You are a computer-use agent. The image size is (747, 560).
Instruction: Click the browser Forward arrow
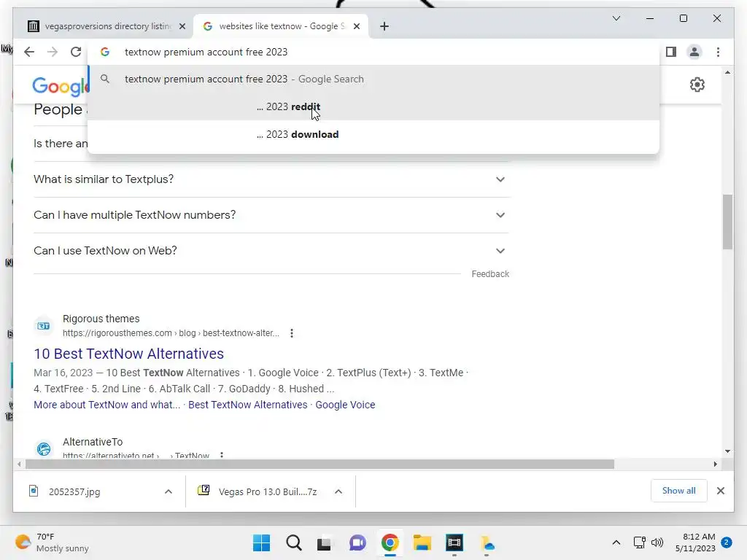click(x=53, y=52)
